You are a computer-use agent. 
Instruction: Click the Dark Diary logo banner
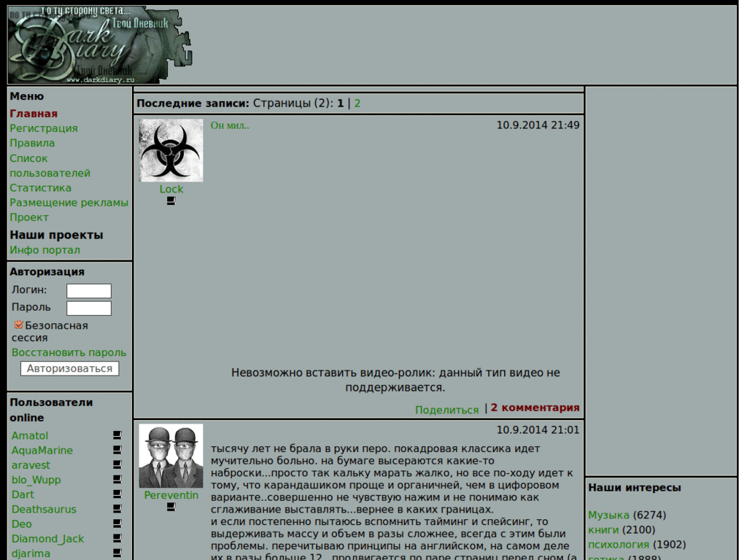point(99,44)
